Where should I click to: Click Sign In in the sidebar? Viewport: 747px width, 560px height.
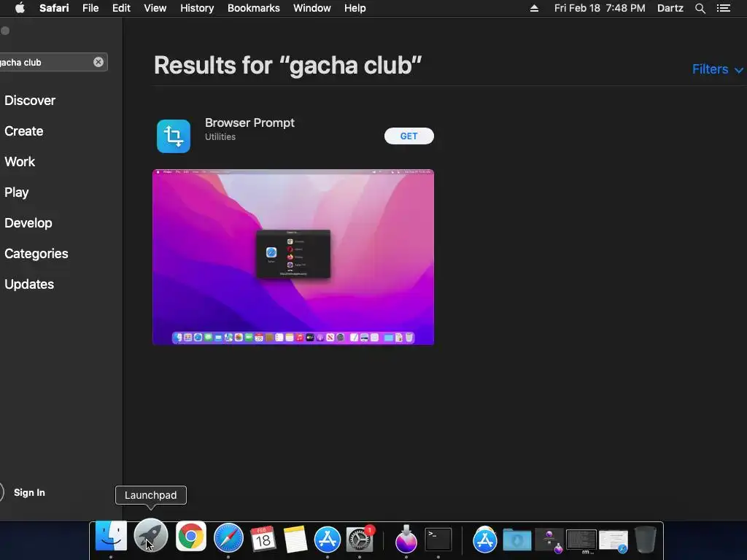29,492
